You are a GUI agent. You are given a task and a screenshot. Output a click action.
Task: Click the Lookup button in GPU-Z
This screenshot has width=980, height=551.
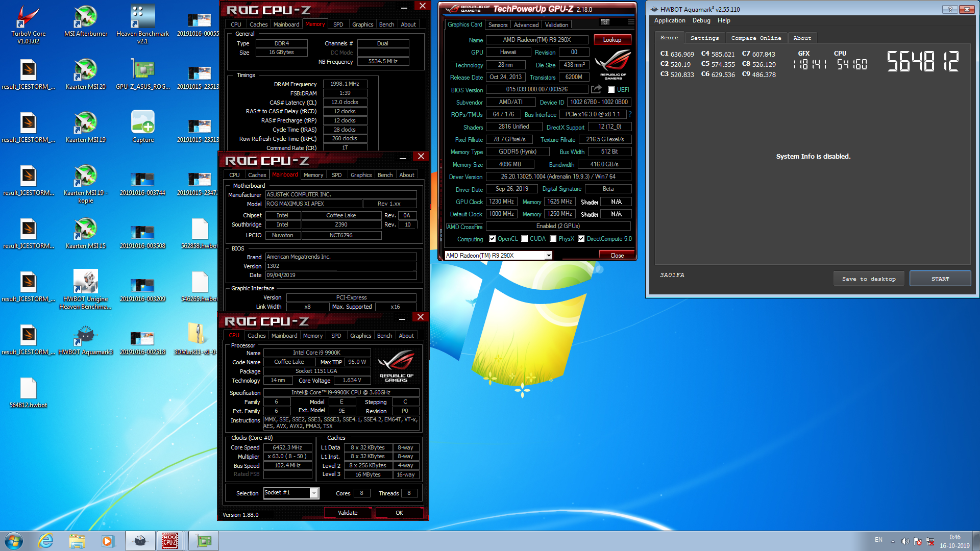612,40
